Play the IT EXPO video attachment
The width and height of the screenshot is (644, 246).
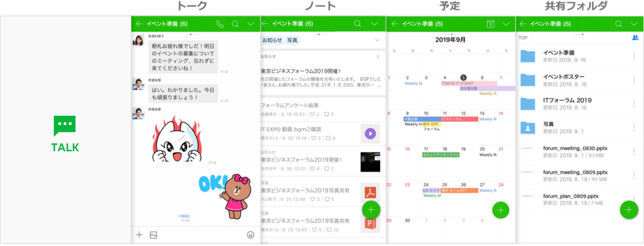point(370,134)
